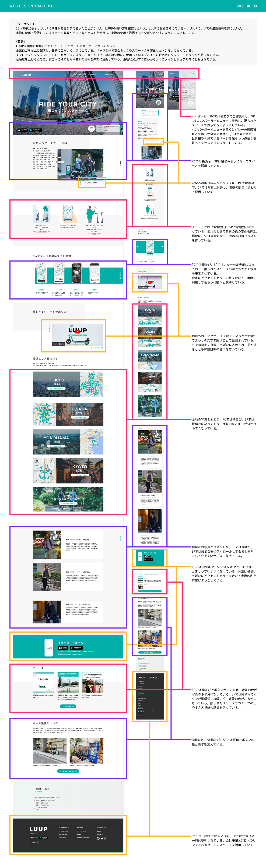This screenshot has width=266, height=868.
Task: Click the LUUP logo in the desktop header
Action: click(x=26, y=75)
